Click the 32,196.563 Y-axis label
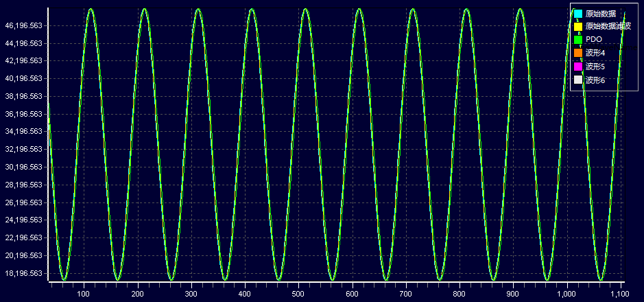644x302 pixels. click(23, 149)
